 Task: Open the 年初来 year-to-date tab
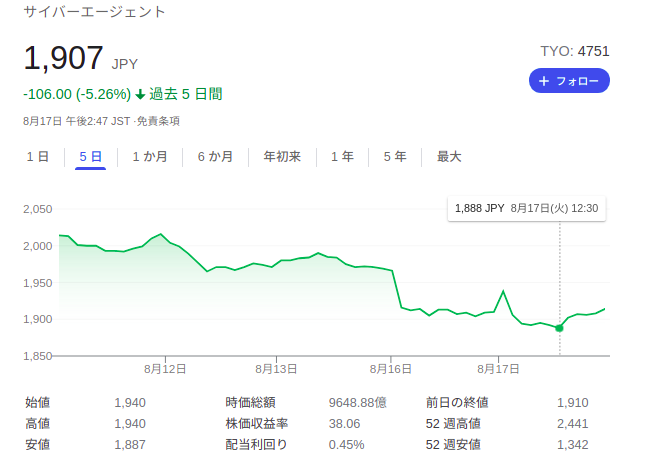[x=282, y=157]
